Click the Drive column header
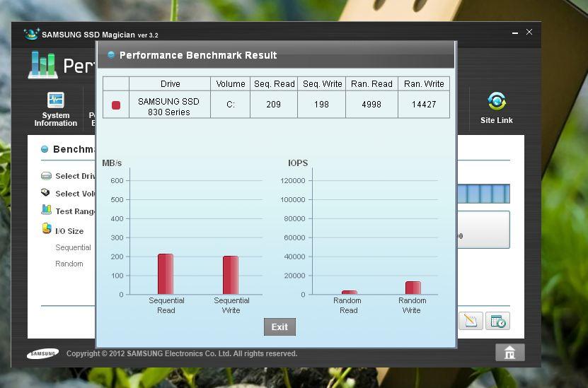This screenshot has height=388, width=588. point(170,84)
